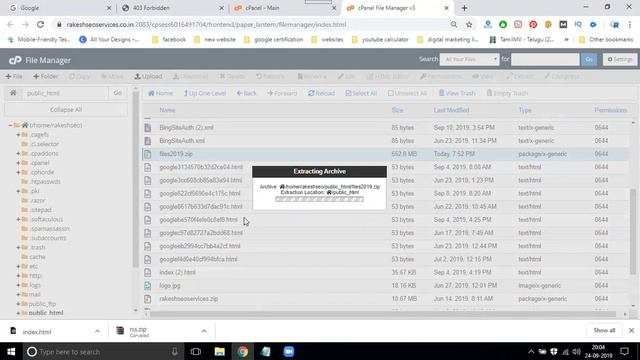
Task: Click the home icon beside path field
Action: pos(13,93)
